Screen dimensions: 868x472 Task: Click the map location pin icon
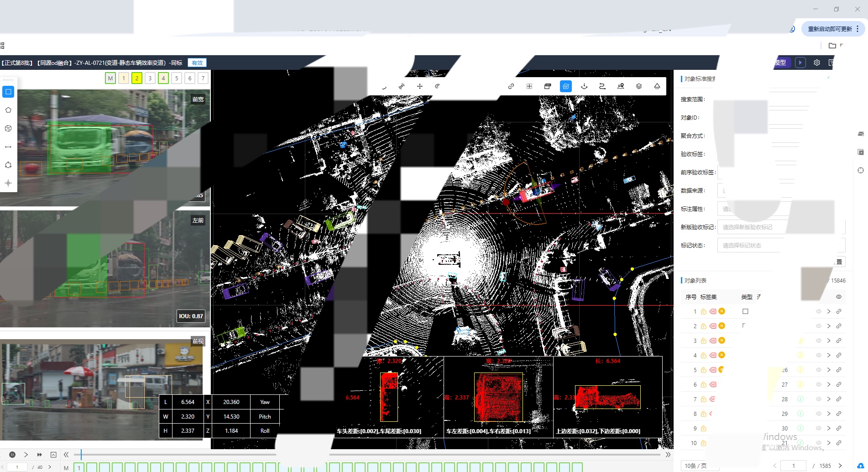click(x=621, y=86)
